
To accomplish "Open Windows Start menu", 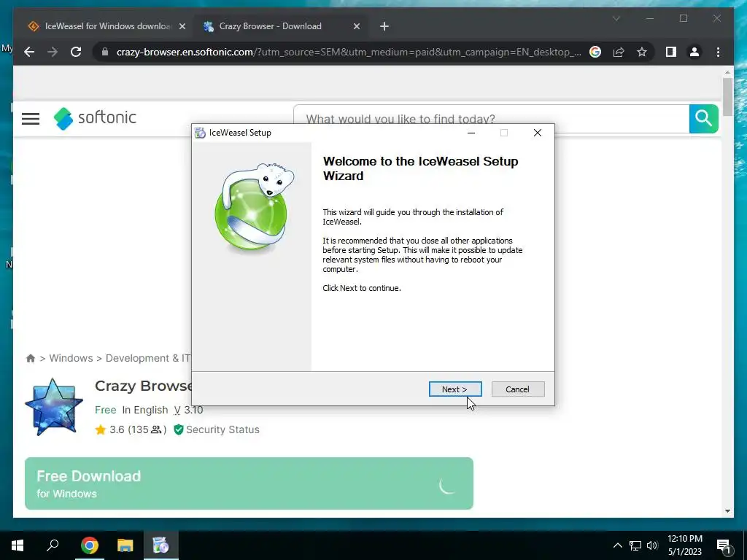I will pyautogui.click(x=18, y=545).
